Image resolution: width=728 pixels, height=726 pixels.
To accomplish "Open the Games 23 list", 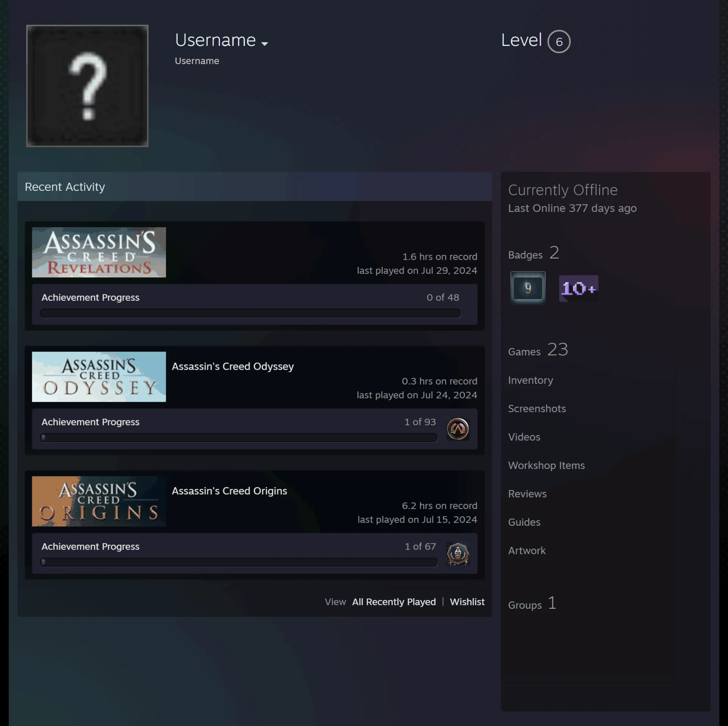I will (x=538, y=350).
